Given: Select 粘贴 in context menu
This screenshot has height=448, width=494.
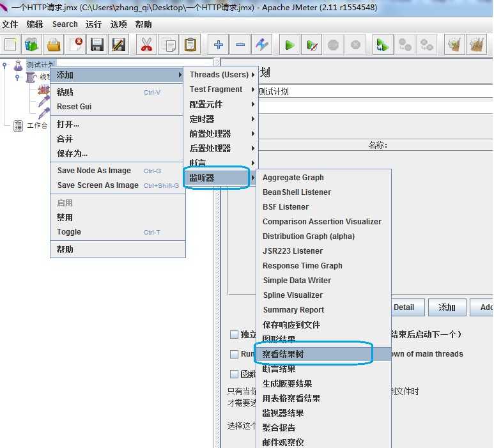Looking at the screenshot, I should [x=118, y=92].
